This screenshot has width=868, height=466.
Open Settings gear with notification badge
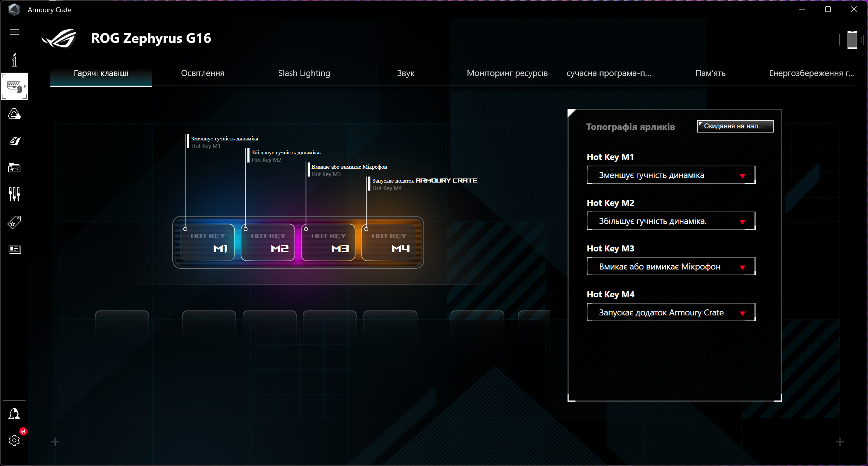14,440
